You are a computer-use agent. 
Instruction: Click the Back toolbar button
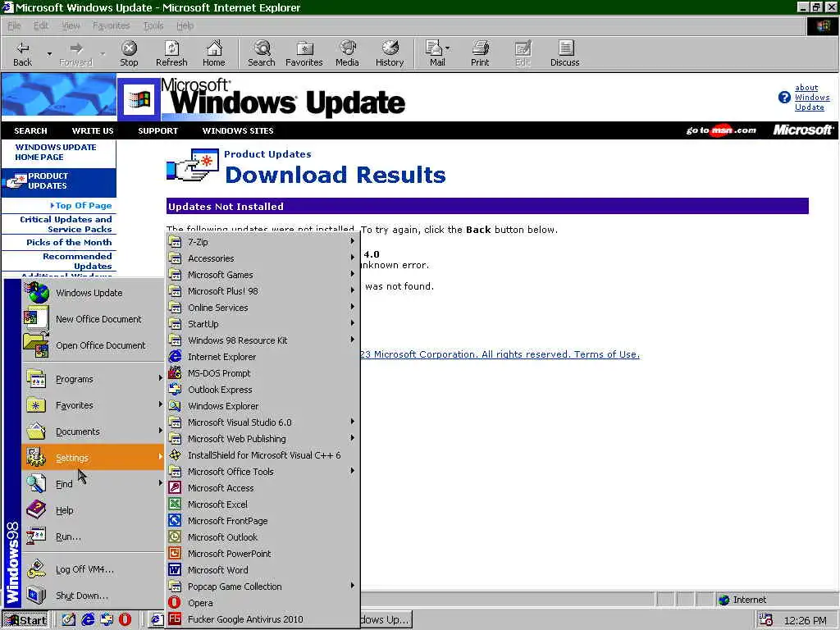point(22,53)
